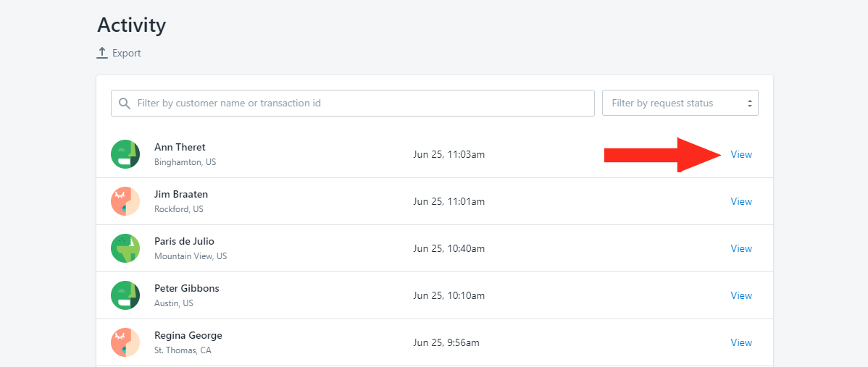868x367 pixels.
Task: Select Jim Braaten's orange avatar
Action: click(125, 201)
